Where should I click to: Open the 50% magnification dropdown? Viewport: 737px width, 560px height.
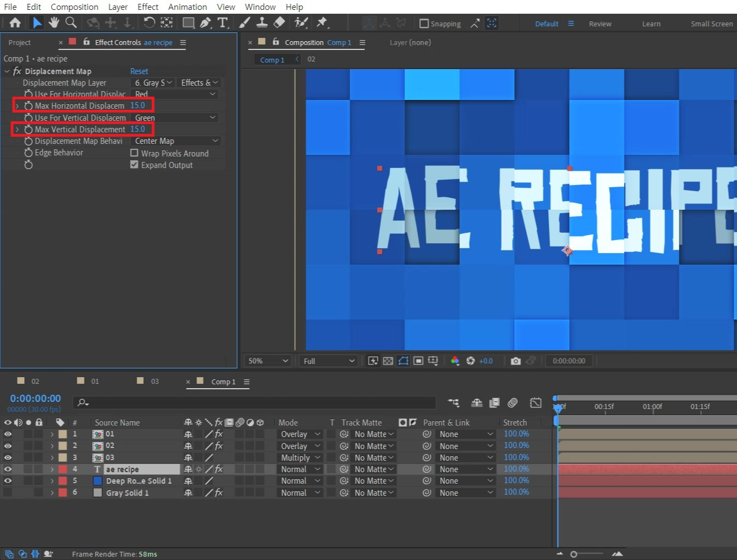click(x=268, y=361)
